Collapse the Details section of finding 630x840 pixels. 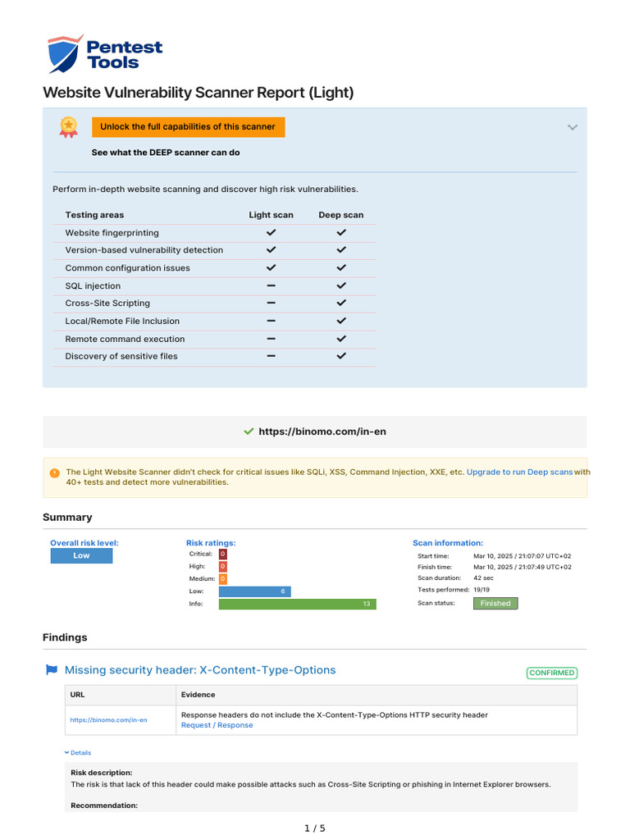(78, 753)
